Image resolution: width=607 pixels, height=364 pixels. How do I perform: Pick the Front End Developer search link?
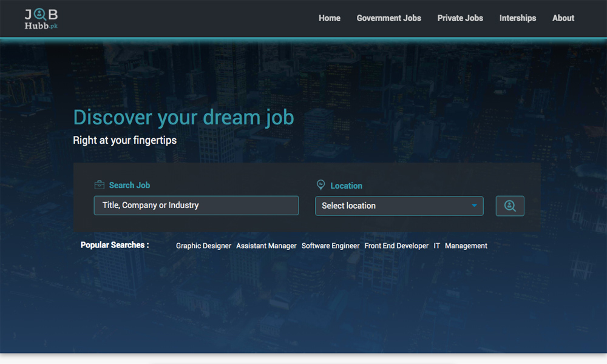(x=396, y=246)
